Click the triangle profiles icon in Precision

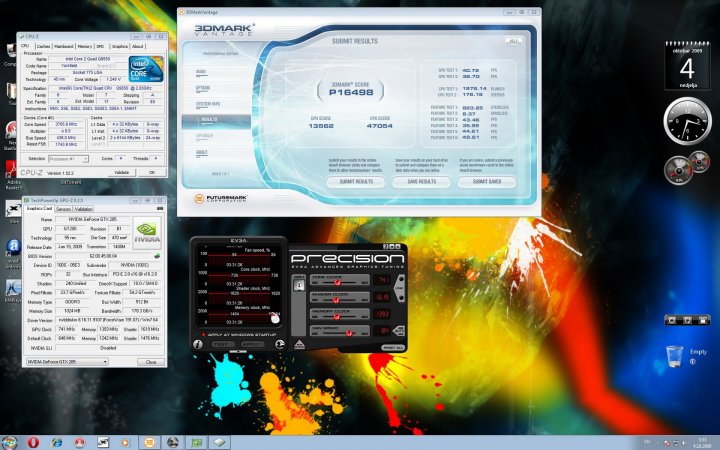(x=299, y=344)
